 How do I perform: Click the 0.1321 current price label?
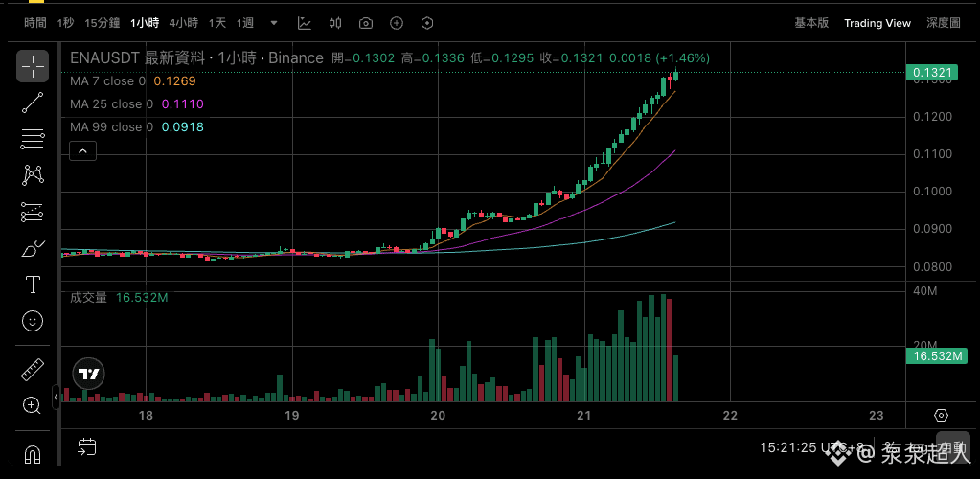[x=931, y=73]
